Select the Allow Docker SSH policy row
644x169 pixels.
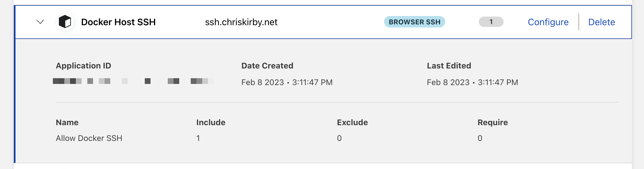(x=89, y=138)
